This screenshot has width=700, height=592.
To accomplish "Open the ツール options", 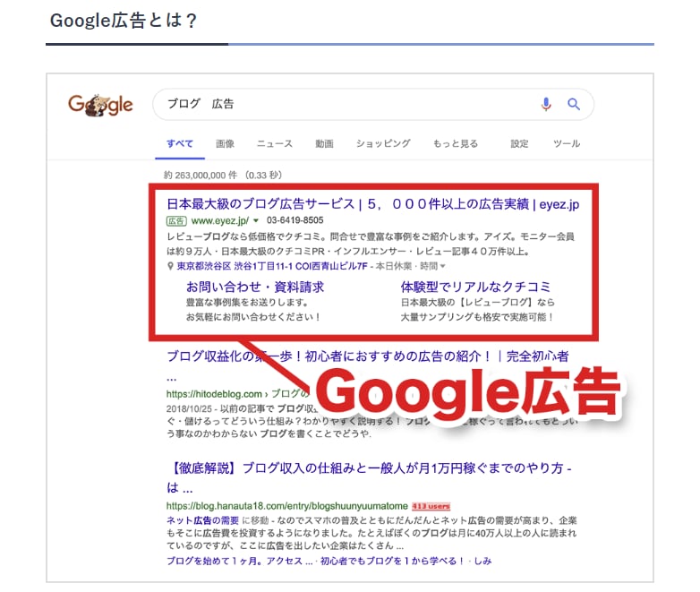I will pos(567,144).
